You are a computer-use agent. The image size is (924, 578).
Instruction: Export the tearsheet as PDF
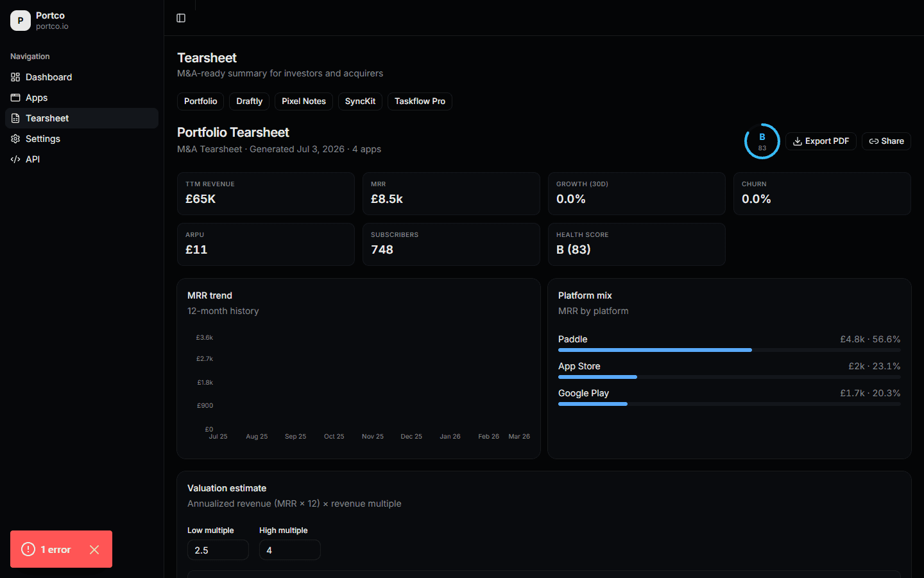(x=821, y=141)
